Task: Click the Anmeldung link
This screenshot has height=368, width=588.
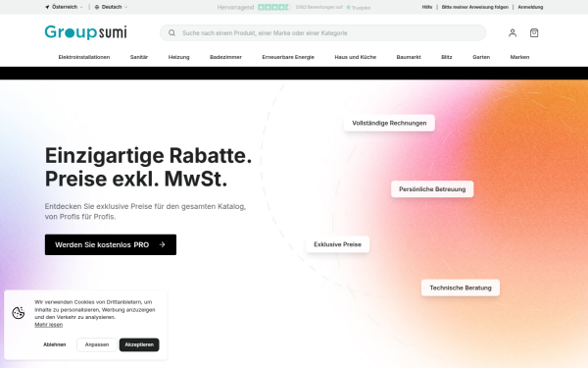Action: 530,7
